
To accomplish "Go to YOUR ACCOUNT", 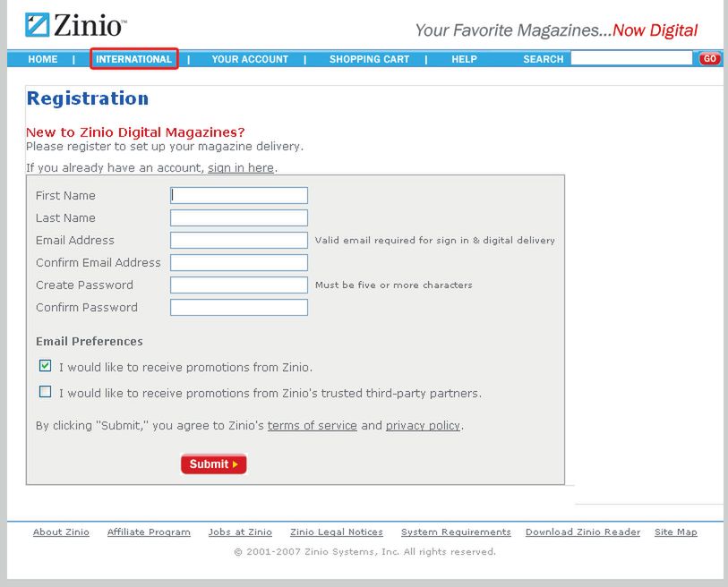I will [x=250, y=59].
